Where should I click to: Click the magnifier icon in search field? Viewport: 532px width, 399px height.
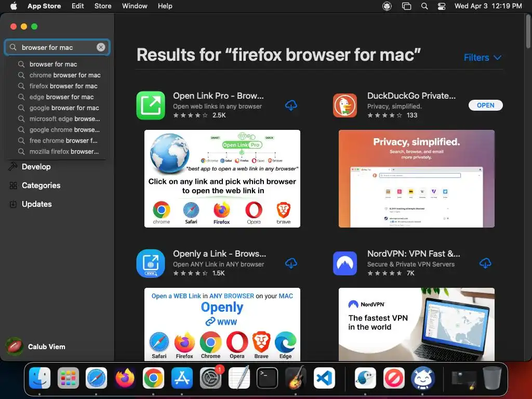[x=13, y=47]
